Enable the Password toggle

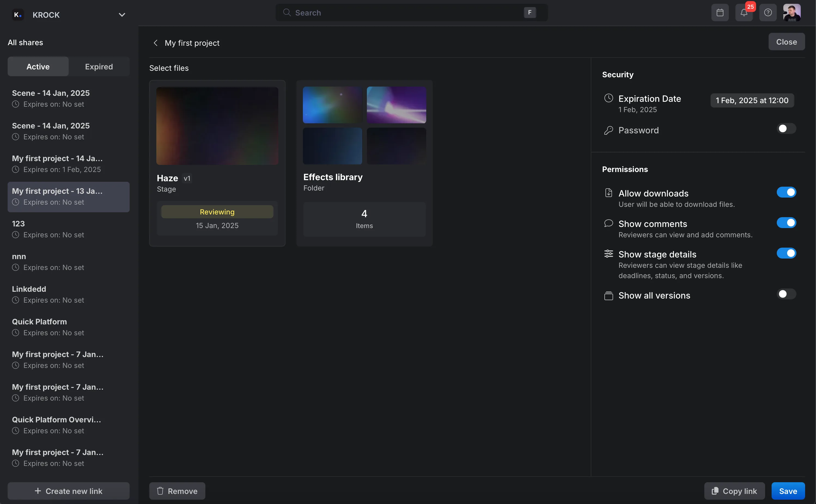click(x=786, y=128)
